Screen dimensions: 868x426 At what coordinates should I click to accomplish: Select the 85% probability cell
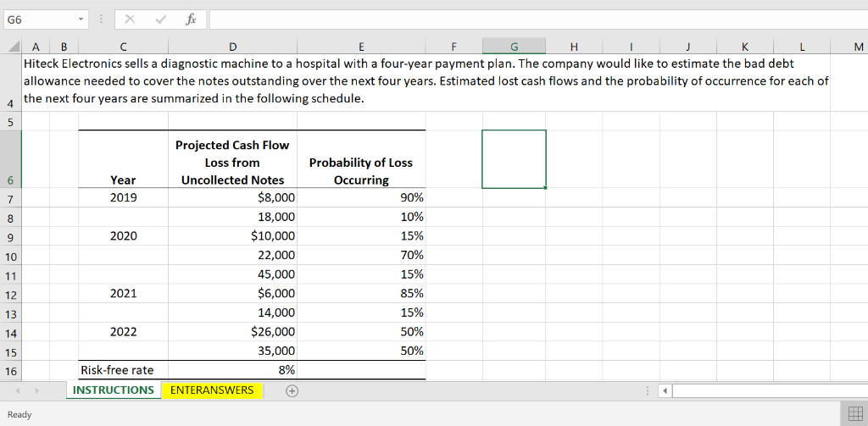click(x=361, y=294)
